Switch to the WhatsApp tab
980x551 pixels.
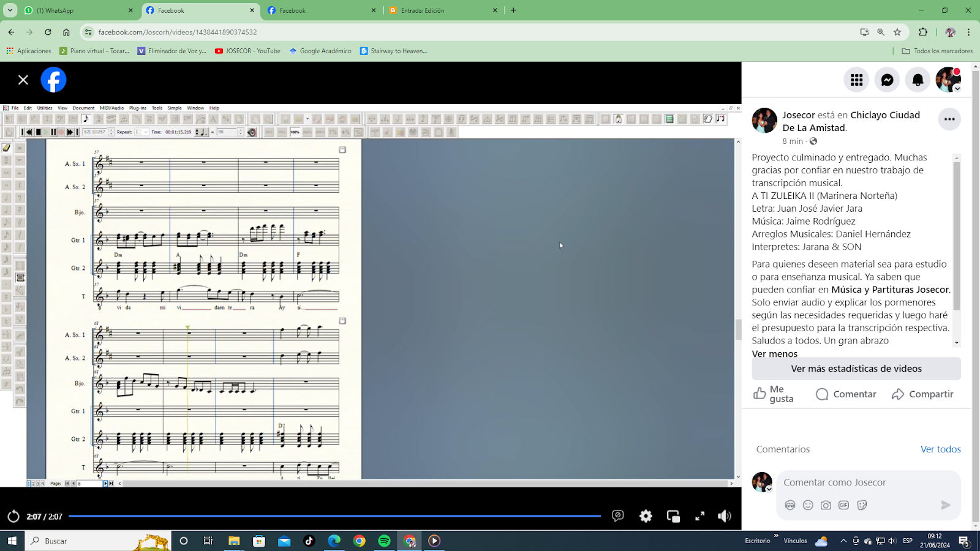(x=79, y=10)
